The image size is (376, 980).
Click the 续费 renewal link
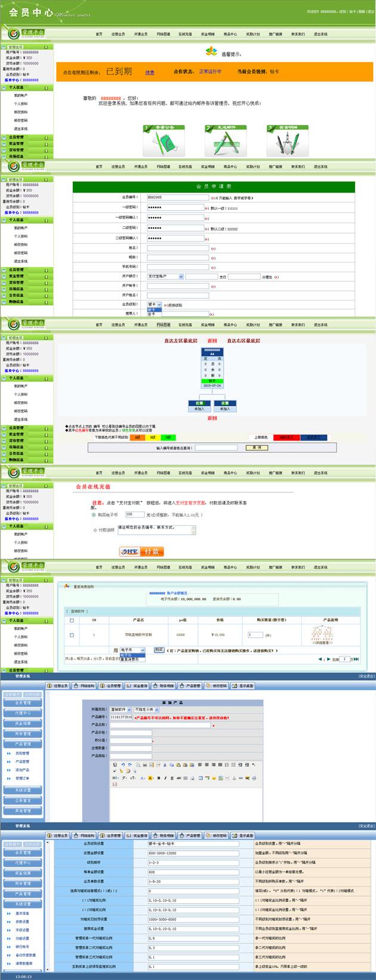pyautogui.click(x=150, y=72)
